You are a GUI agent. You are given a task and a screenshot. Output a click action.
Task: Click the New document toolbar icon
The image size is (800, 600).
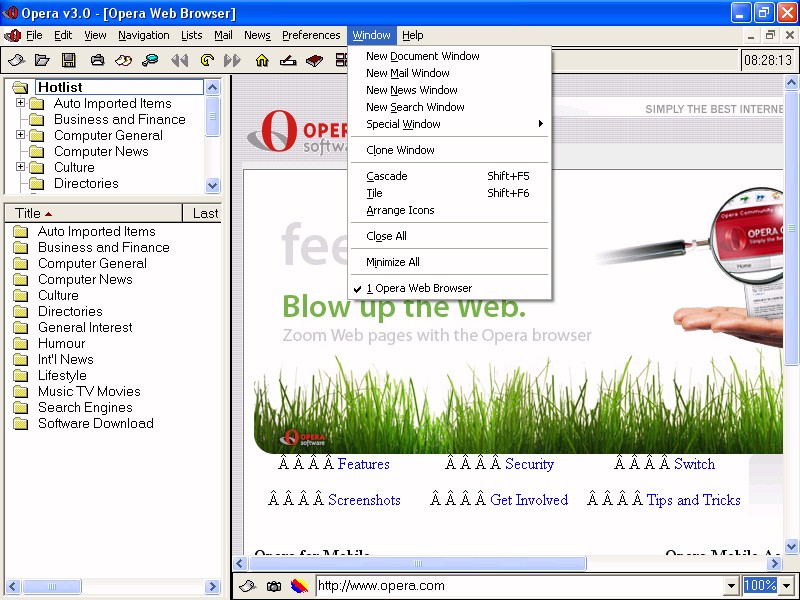click(x=16, y=60)
